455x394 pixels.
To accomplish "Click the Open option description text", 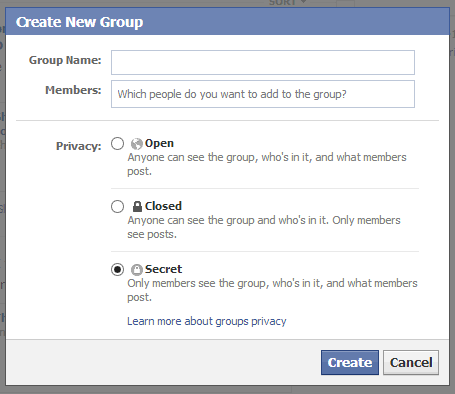I will tap(267, 164).
